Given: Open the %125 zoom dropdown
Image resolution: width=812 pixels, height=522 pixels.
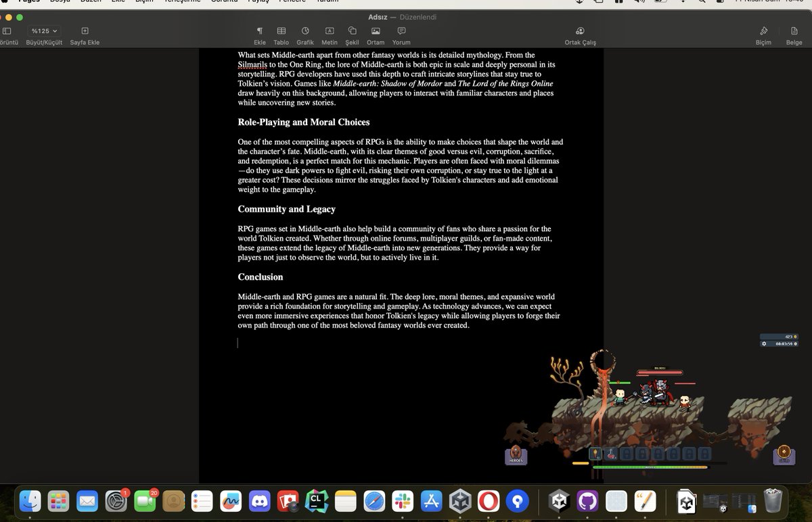Looking at the screenshot, I should point(44,31).
